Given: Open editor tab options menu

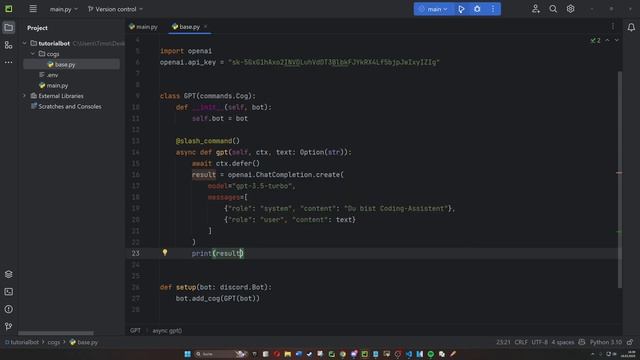Looking at the screenshot, I should 613,27.
